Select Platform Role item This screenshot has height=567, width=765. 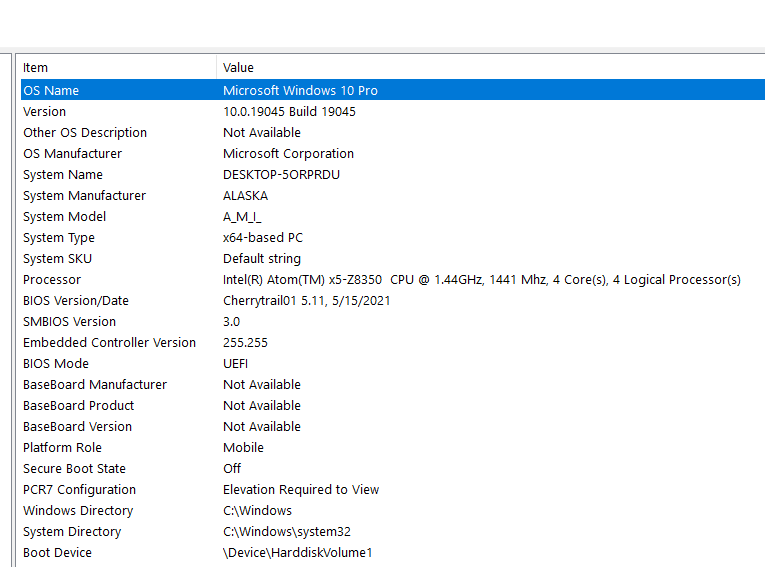pos(62,447)
